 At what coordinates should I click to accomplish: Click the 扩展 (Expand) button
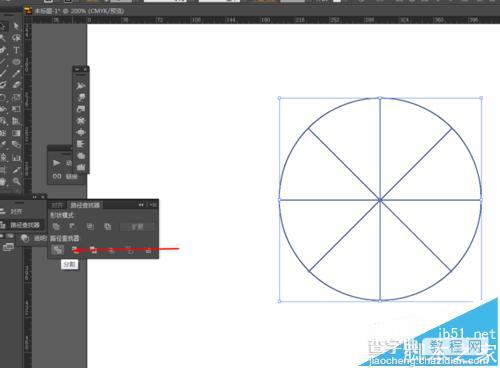(x=137, y=227)
